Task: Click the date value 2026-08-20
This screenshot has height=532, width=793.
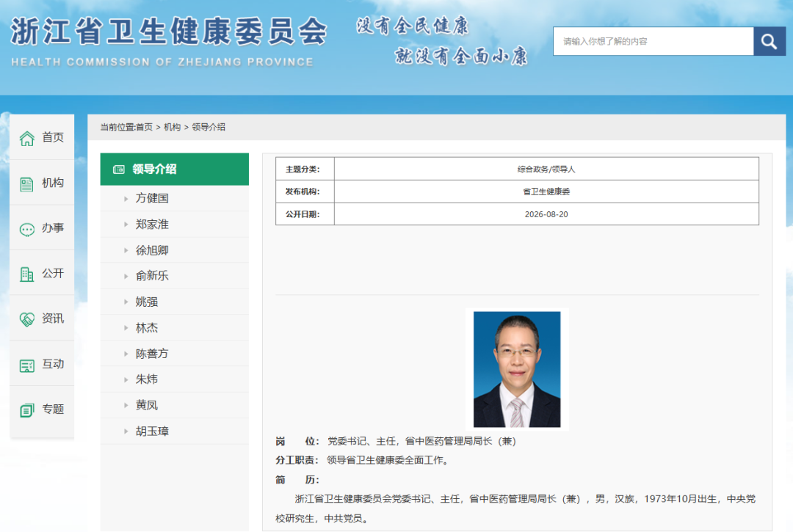Action: coord(546,214)
